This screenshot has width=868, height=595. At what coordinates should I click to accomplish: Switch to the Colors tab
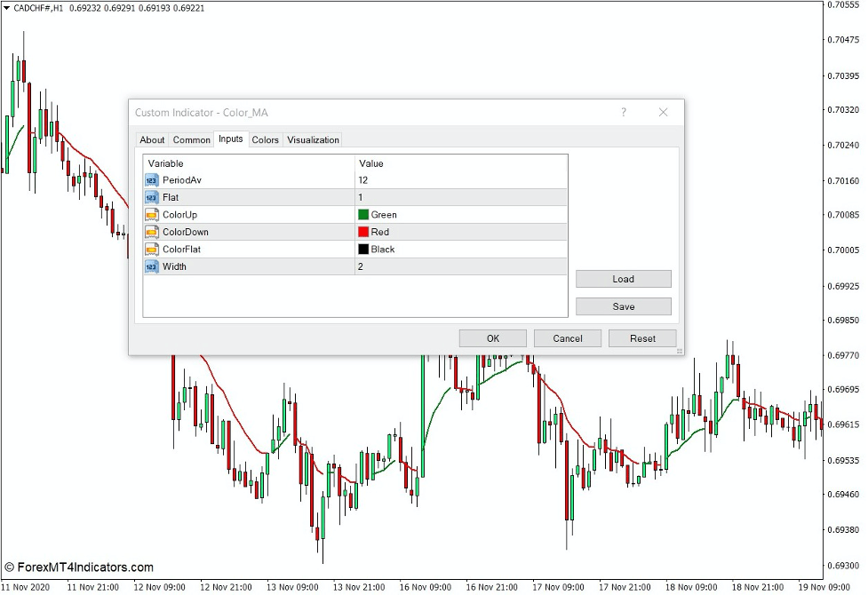pos(264,139)
